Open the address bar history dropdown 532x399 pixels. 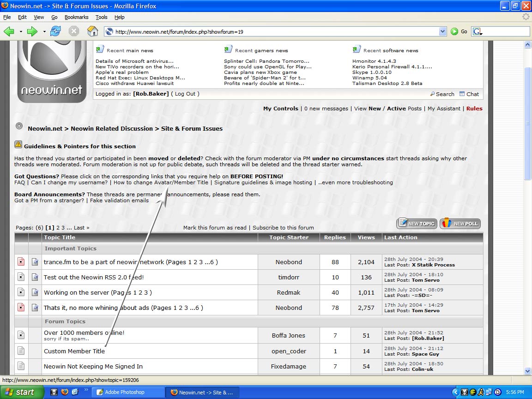442,31
